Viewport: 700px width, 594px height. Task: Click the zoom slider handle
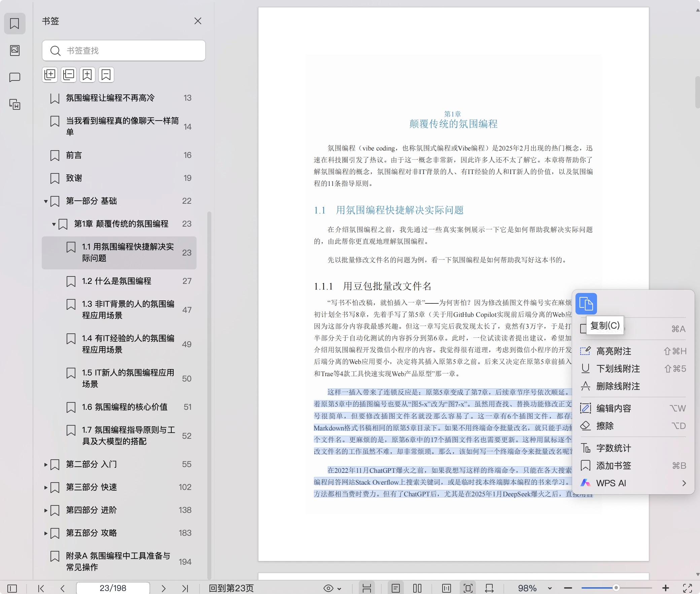(x=616, y=588)
